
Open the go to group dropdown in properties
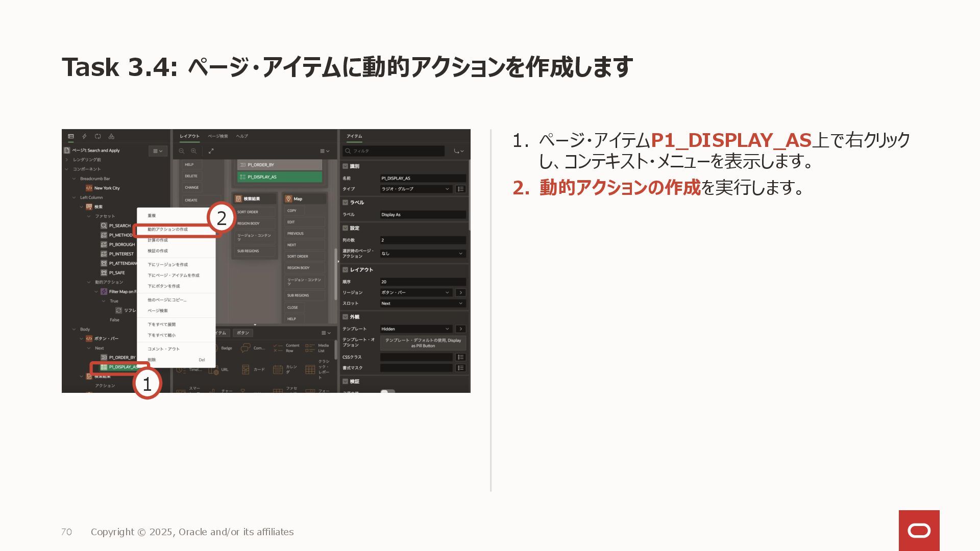[x=459, y=151]
